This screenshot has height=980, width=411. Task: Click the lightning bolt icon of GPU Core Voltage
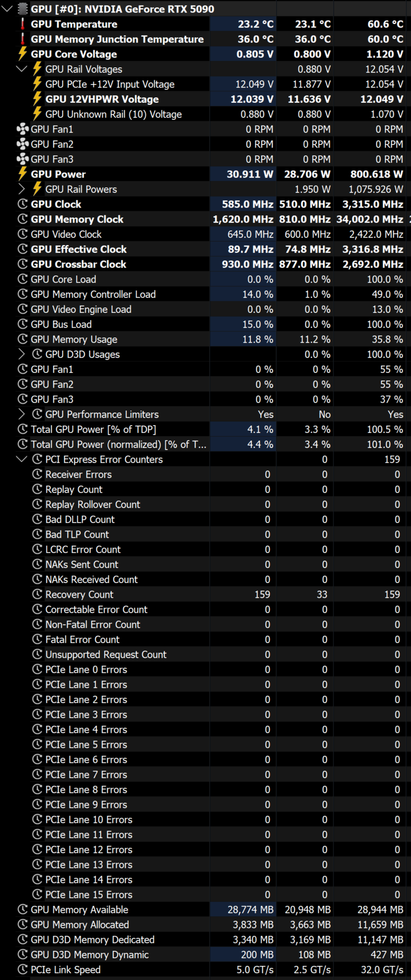[22, 54]
